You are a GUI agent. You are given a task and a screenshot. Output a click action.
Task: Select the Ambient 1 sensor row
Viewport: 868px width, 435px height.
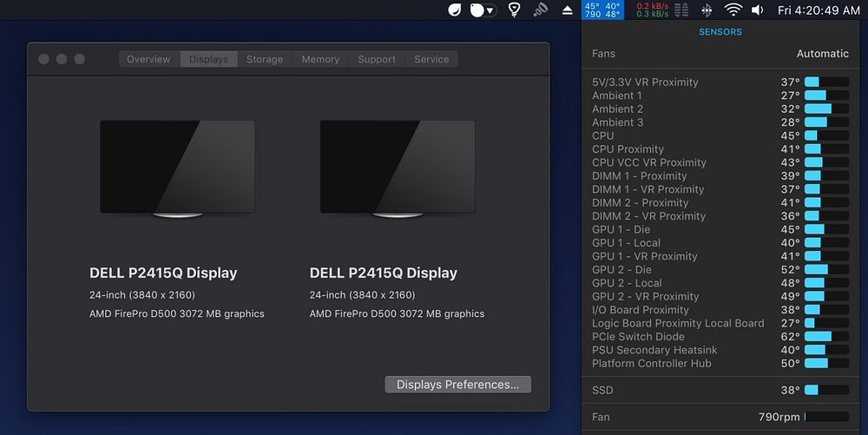(x=720, y=96)
